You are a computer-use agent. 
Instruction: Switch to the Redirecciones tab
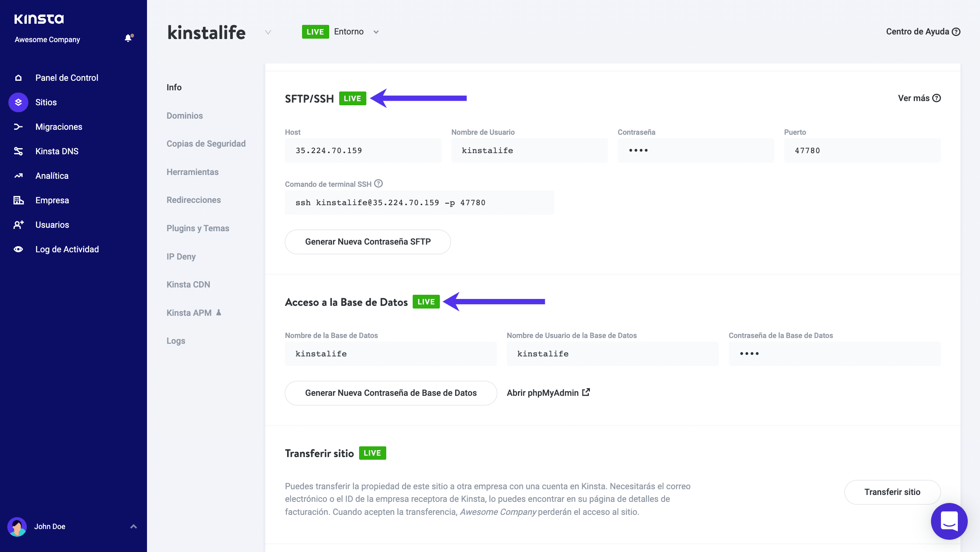(194, 200)
